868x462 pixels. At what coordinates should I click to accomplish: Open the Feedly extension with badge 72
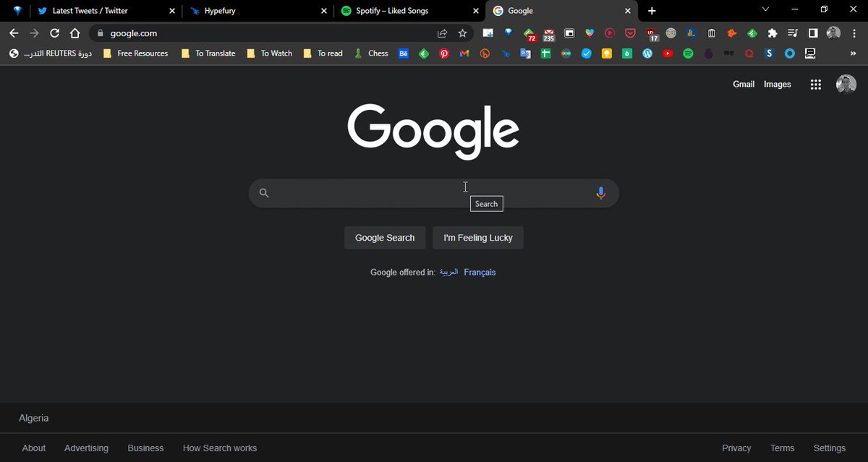[529, 34]
